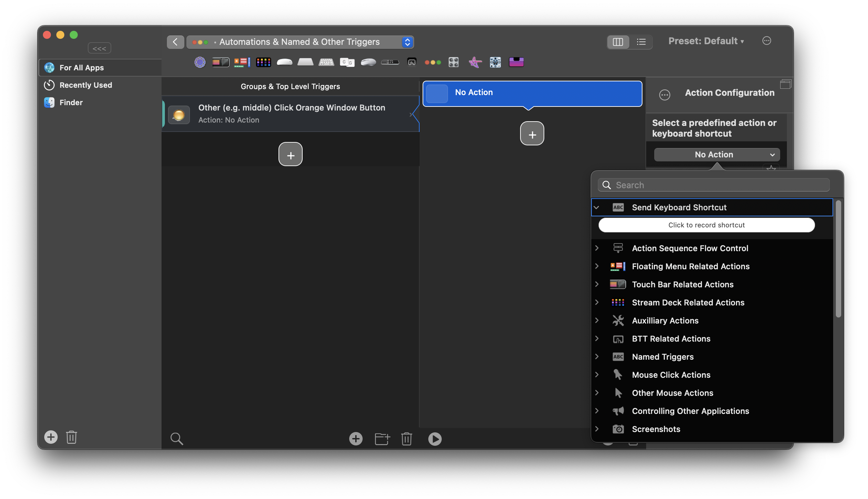Click the run trigger play button
This screenshot has height=499, width=868.
point(435,439)
